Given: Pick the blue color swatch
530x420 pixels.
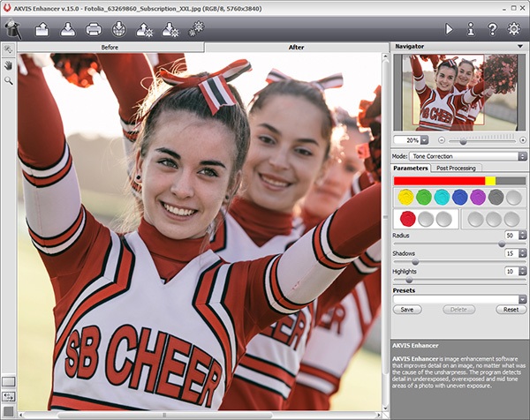Looking at the screenshot, I should tap(459, 197).
